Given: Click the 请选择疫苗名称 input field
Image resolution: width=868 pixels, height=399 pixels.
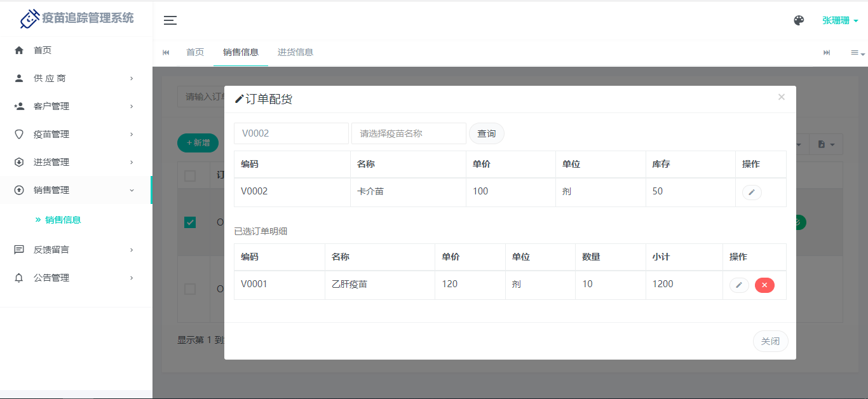Looking at the screenshot, I should pos(409,133).
